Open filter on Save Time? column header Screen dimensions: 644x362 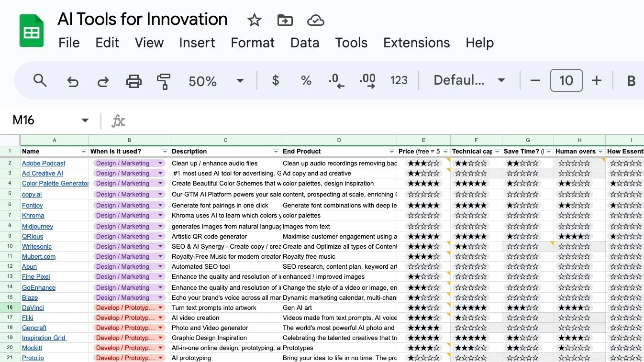pyautogui.click(x=549, y=151)
